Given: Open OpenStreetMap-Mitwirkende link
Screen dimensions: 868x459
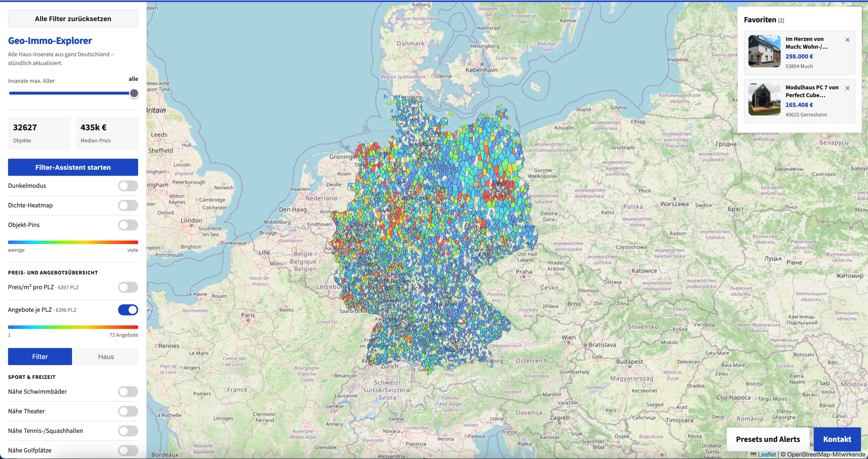Looking at the screenshot, I should click(x=826, y=455).
